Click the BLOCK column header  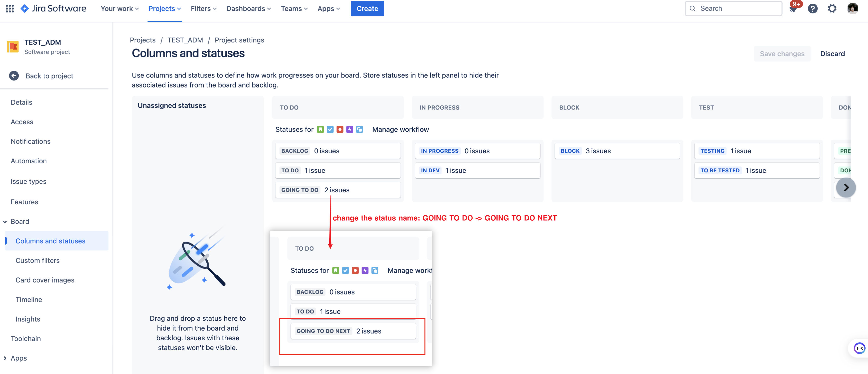point(617,108)
